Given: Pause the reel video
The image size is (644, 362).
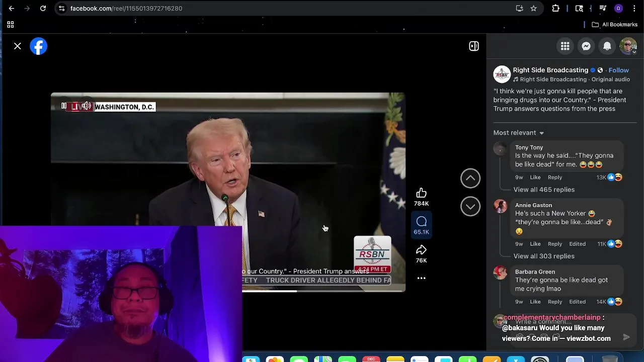Looking at the screenshot, I should (64, 106).
